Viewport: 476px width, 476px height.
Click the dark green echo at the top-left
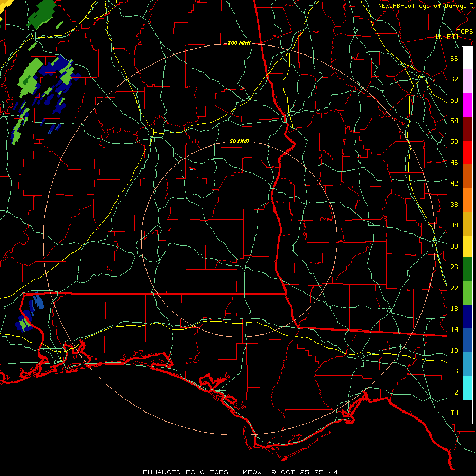click(x=42, y=15)
